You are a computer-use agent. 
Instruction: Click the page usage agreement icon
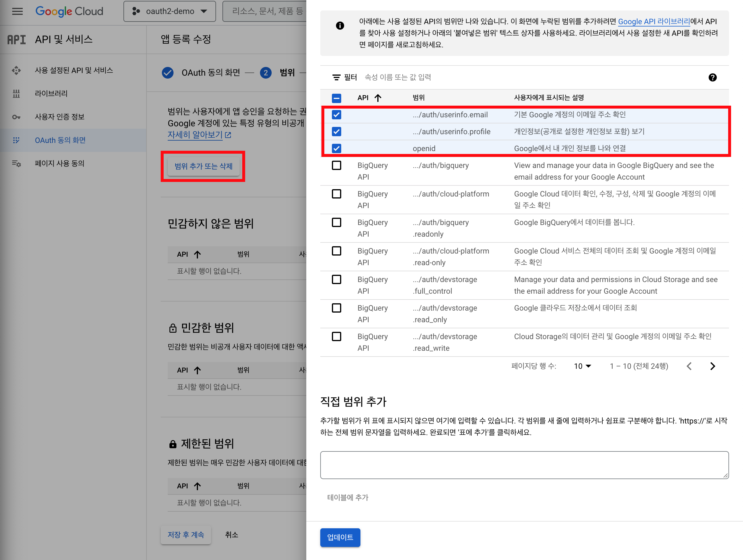16,164
